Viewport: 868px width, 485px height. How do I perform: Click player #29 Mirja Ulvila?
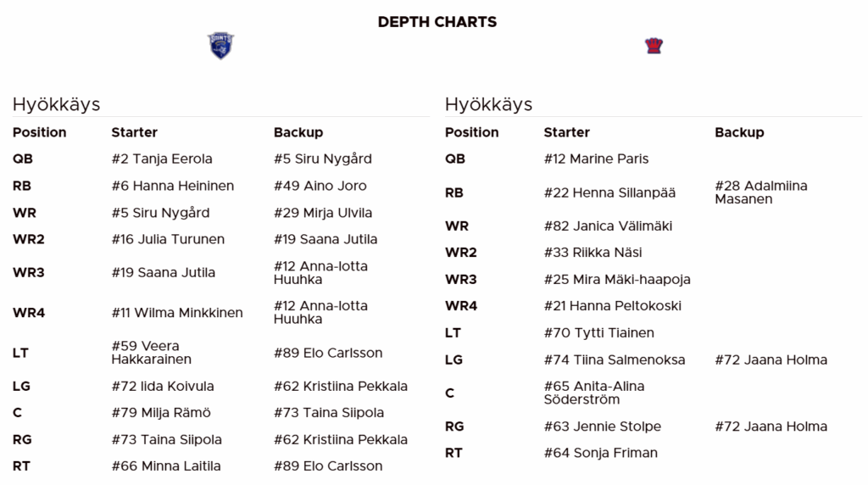click(x=322, y=213)
